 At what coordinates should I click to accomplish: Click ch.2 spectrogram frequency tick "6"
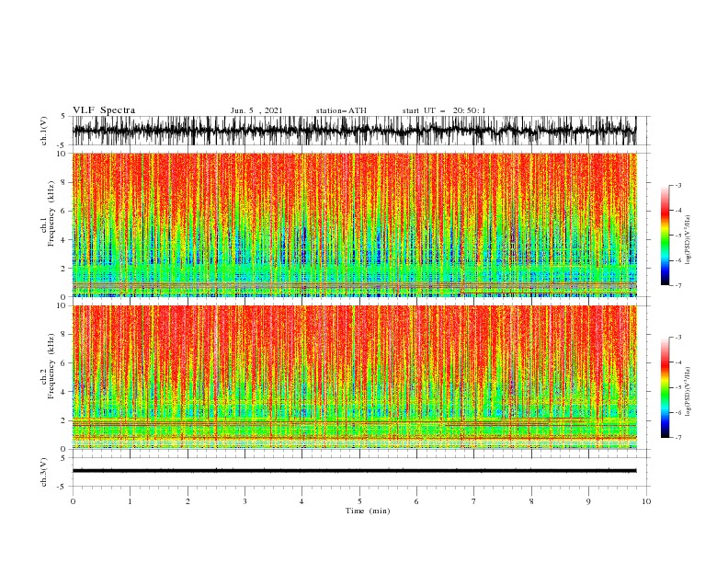click(x=63, y=363)
